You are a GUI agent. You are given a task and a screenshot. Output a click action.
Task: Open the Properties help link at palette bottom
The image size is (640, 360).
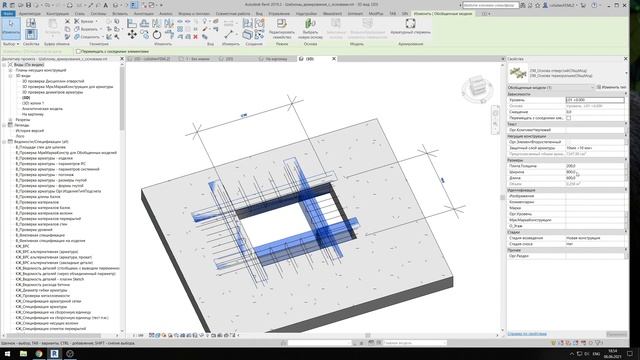(527, 334)
